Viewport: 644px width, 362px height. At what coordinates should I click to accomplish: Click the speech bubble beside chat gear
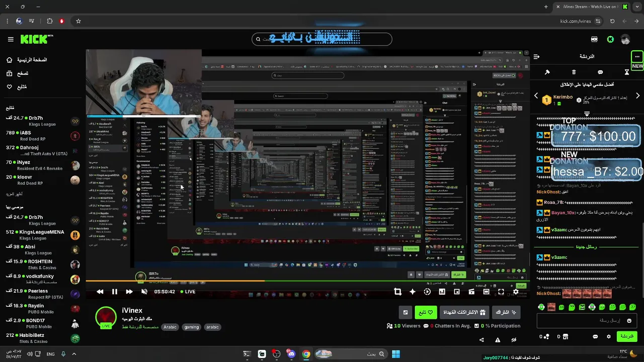pos(595,336)
